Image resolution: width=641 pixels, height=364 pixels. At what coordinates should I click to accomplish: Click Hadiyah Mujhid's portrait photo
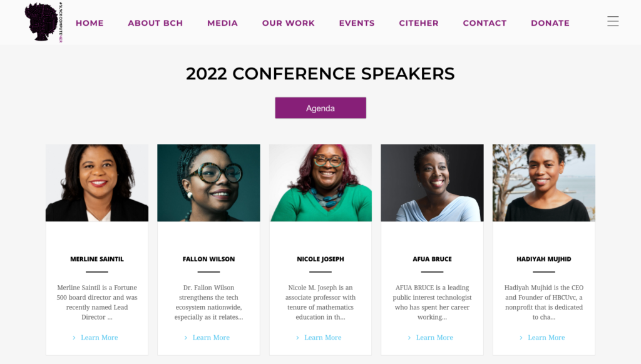pyautogui.click(x=543, y=183)
